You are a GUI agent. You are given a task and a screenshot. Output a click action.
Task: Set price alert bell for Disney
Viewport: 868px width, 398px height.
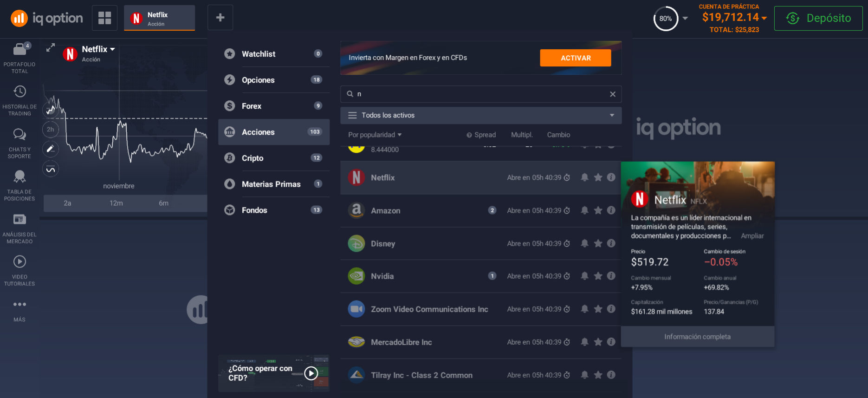coord(585,243)
